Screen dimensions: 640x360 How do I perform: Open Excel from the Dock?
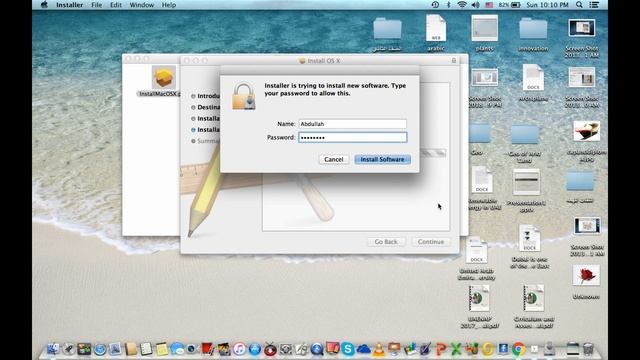point(456,349)
